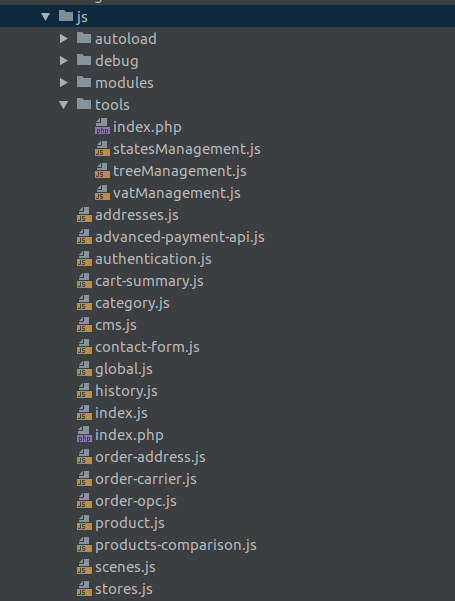Click the tools folder icon
Image resolution: width=455 pixels, height=601 pixels.
point(84,104)
